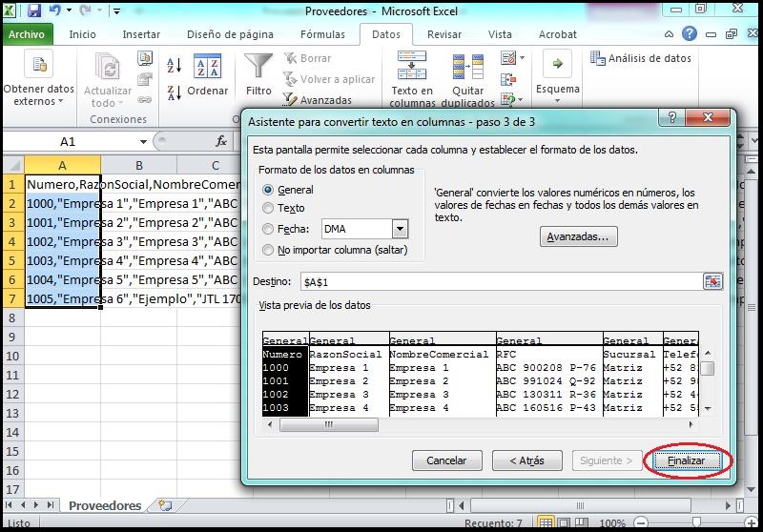Open Esquema outline group icon
Viewport: 763px width, 532px height.
pos(557,64)
